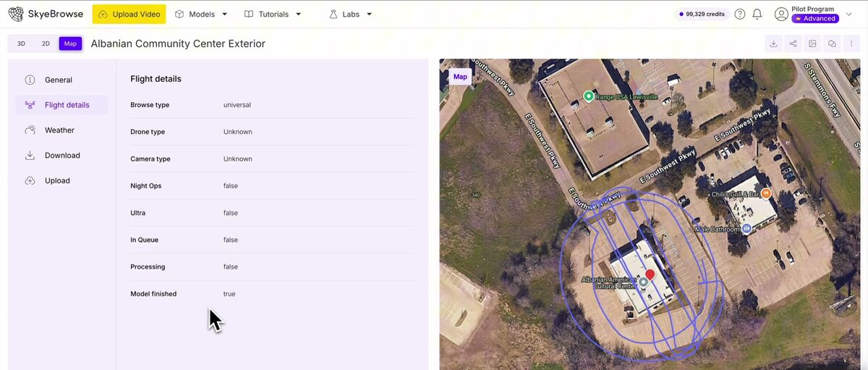
Task: Click the Flight details drone icon
Action: [30, 105]
